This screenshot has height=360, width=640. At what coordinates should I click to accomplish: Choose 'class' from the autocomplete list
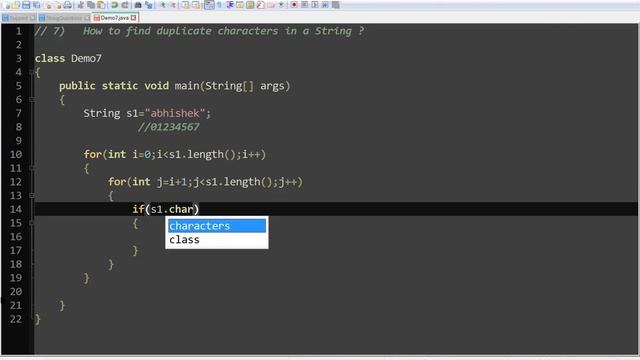[x=217, y=240]
